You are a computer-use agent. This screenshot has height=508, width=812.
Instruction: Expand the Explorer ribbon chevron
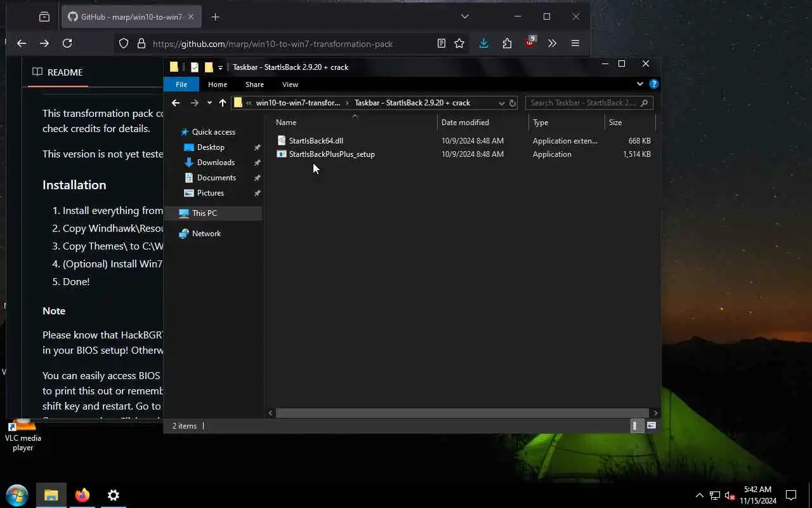click(640, 84)
